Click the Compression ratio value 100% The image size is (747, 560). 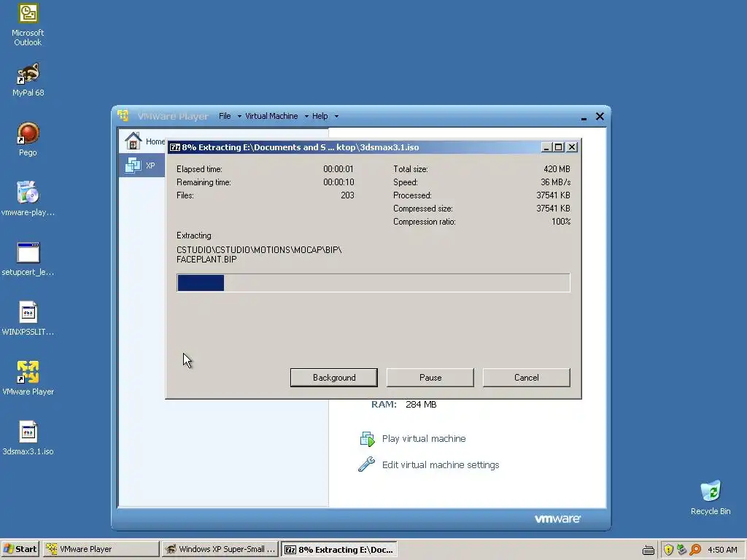pos(561,222)
